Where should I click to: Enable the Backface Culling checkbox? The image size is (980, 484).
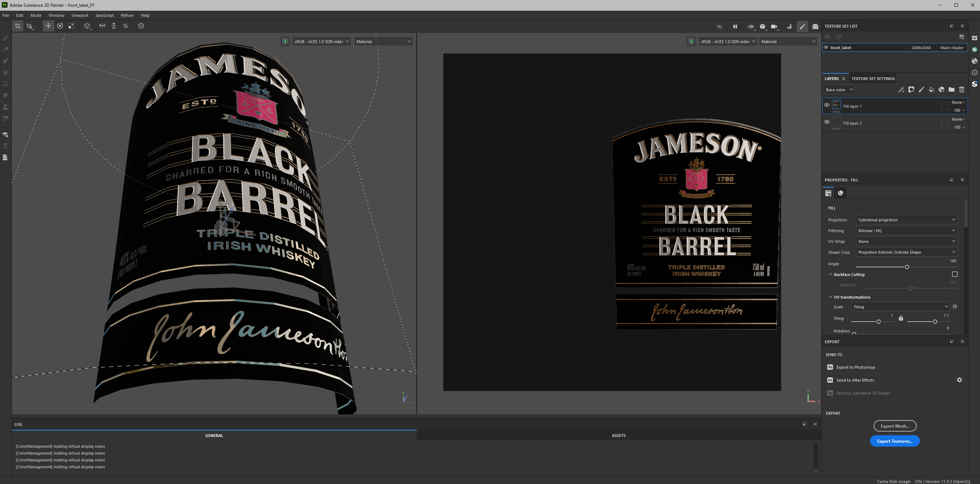(955, 274)
